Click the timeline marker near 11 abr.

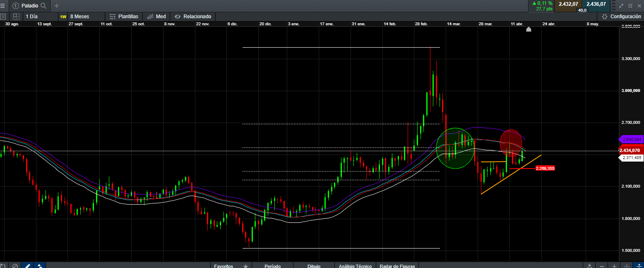tap(529, 29)
